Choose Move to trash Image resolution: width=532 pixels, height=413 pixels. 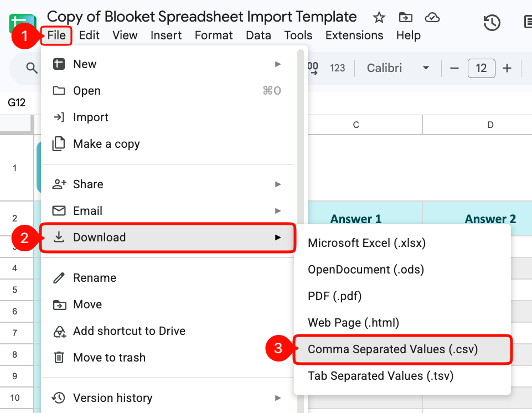[168, 358]
